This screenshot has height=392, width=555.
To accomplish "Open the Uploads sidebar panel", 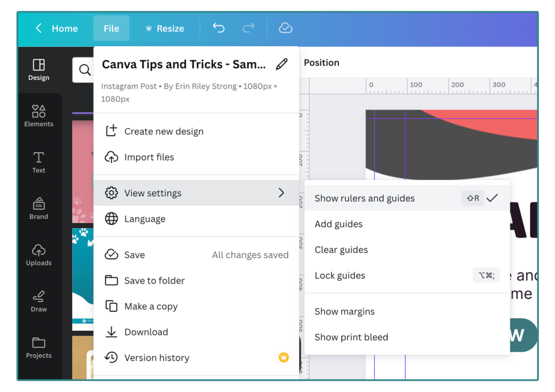I will (39, 255).
